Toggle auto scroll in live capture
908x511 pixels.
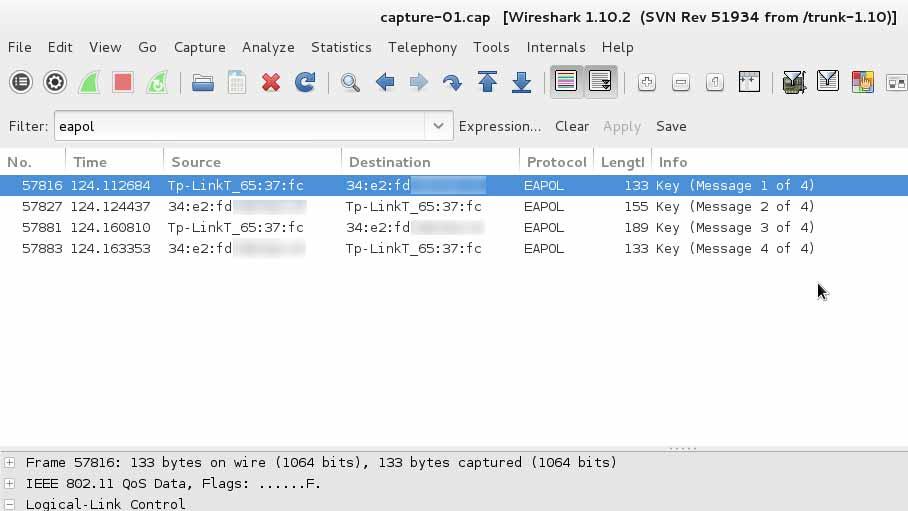(601, 82)
